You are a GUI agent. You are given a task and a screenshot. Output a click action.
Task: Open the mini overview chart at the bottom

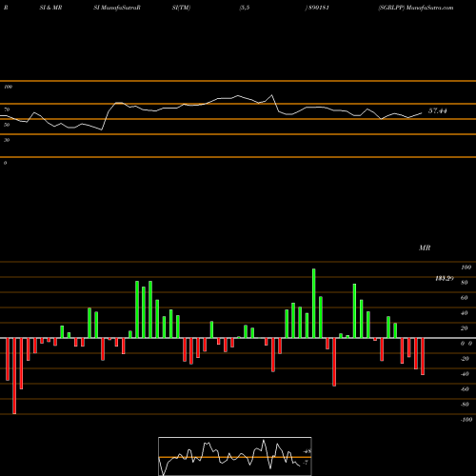point(235,456)
